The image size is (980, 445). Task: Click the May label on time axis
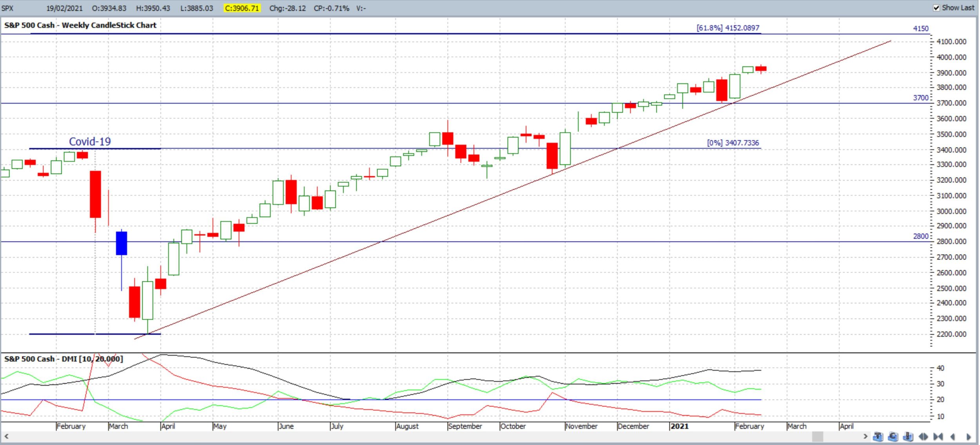(x=220, y=426)
